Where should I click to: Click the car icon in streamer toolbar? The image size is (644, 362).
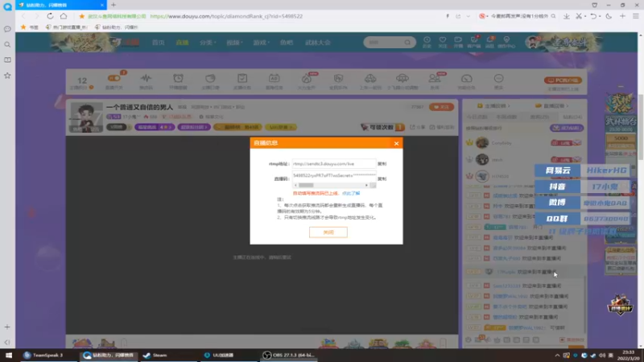coord(370,78)
